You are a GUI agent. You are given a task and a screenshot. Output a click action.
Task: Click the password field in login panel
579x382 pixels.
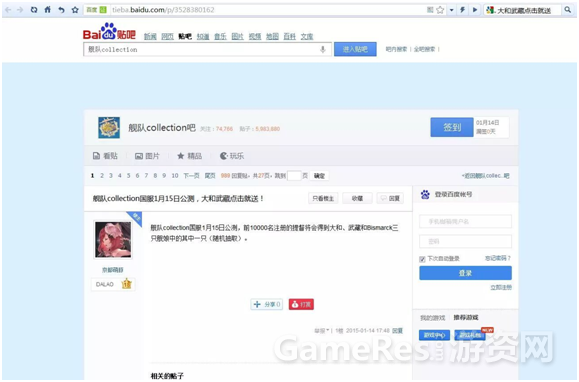pyautogui.click(x=465, y=241)
